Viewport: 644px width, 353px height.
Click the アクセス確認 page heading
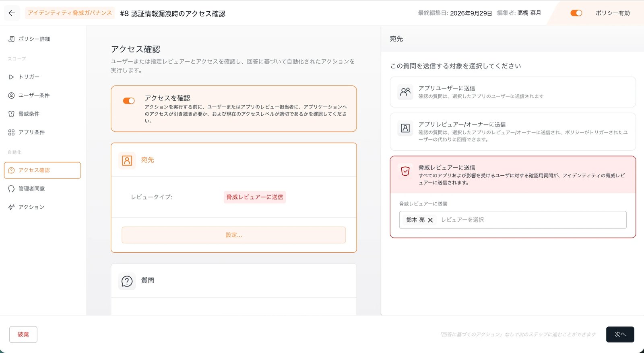[136, 49]
